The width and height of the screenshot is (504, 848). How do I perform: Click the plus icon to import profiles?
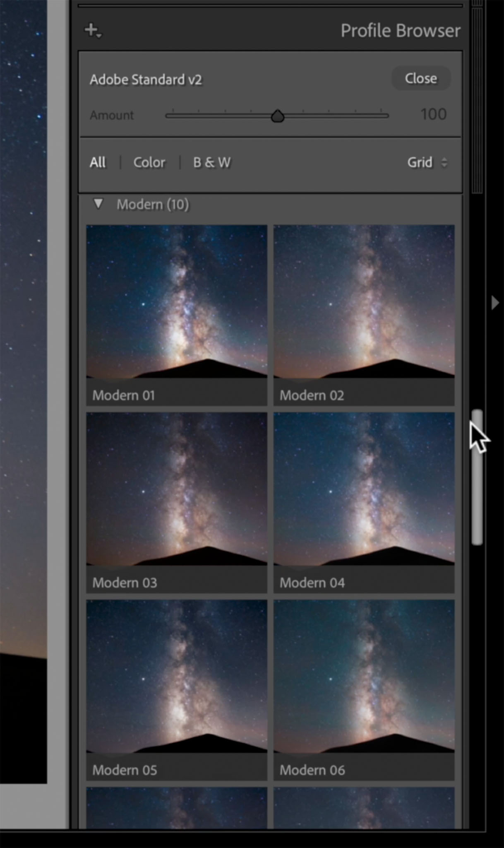tap(93, 30)
